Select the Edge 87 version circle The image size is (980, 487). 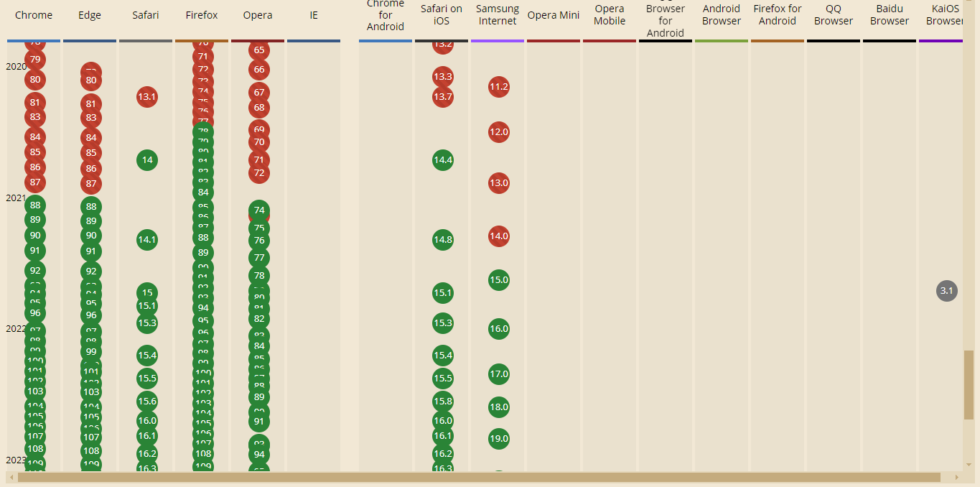[x=91, y=183]
